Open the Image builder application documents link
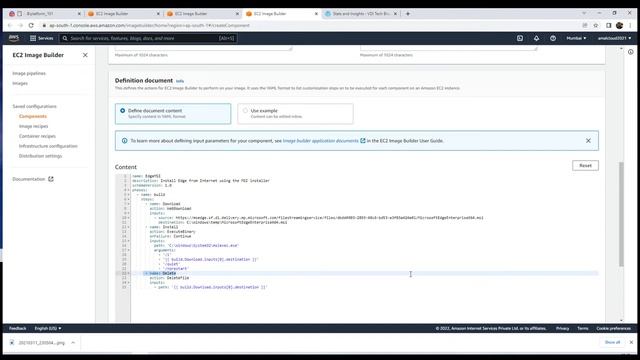The height and width of the screenshot is (360, 640). pos(320,140)
